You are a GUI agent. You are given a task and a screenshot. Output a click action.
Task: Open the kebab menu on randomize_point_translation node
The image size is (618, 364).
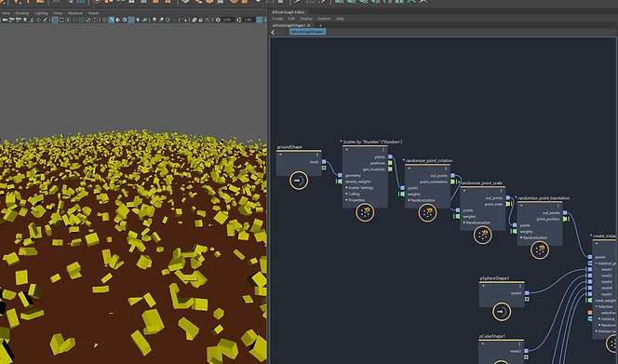click(x=558, y=206)
